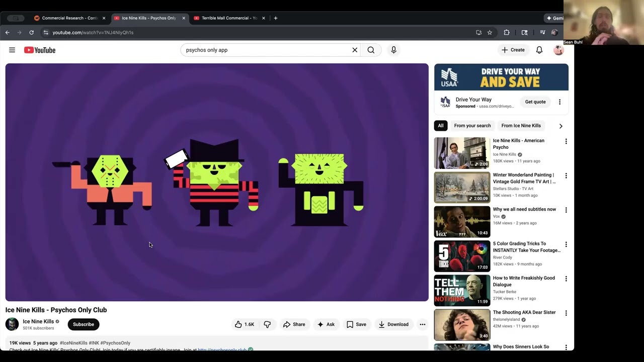
Task: Start voice search with microphone icon
Action: click(x=393, y=50)
